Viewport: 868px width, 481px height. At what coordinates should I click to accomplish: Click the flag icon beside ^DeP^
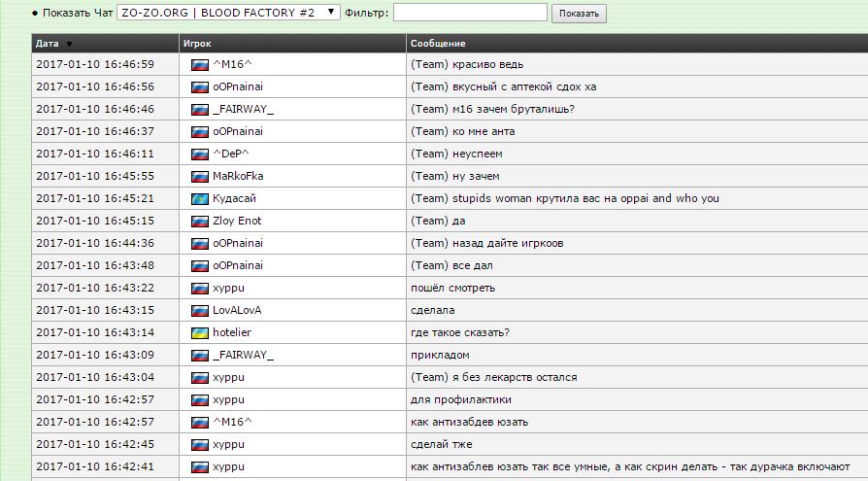coord(200,154)
